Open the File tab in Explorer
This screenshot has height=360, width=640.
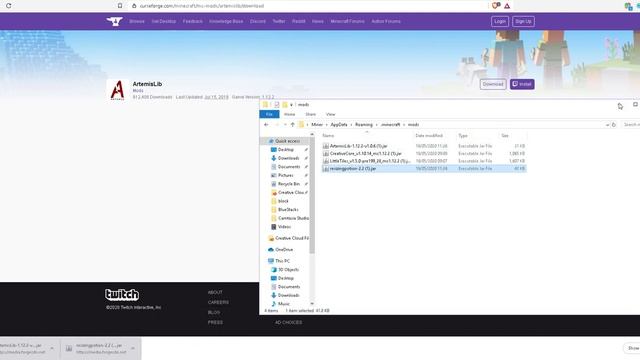tap(269, 114)
